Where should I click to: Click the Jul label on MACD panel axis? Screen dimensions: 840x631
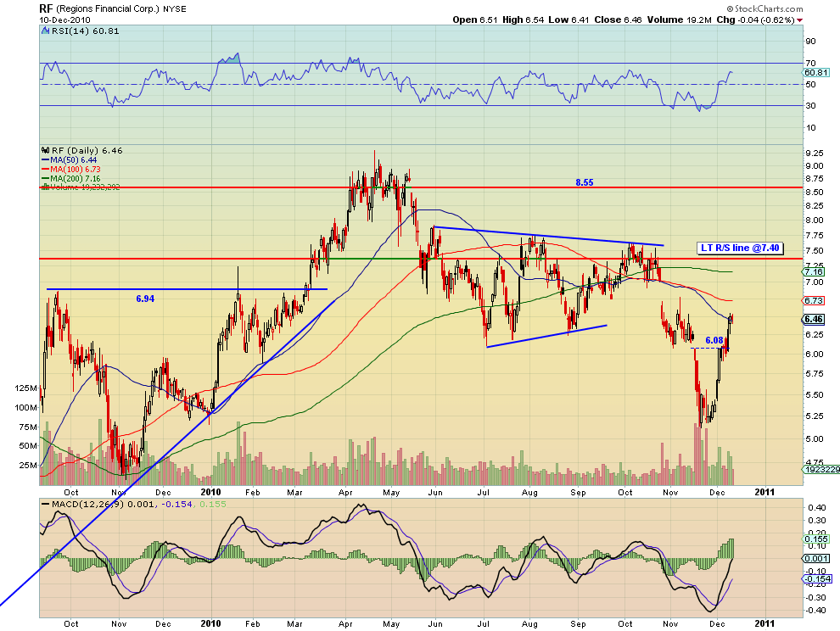(484, 623)
